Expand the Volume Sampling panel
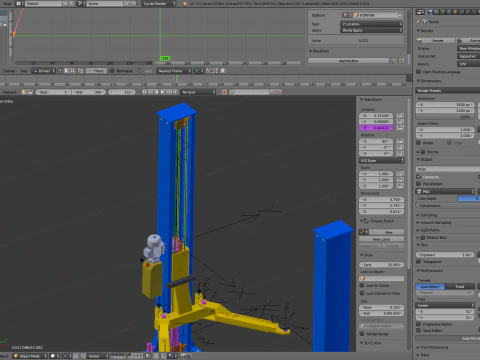 [418, 222]
